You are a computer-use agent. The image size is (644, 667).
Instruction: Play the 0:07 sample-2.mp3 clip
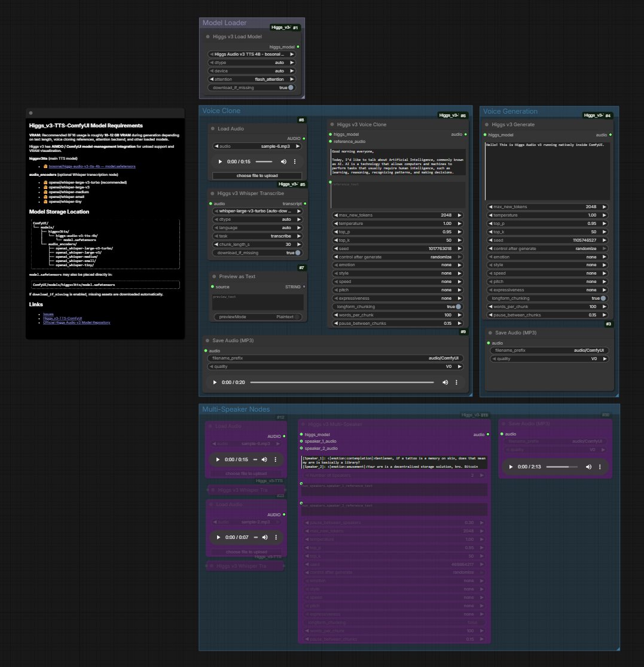(x=218, y=537)
